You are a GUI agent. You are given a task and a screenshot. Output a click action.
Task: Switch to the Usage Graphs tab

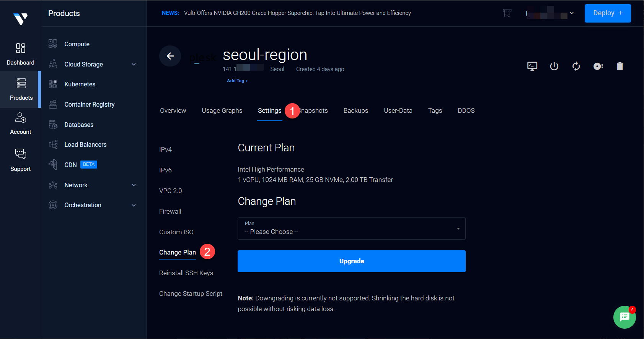click(x=222, y=110)
